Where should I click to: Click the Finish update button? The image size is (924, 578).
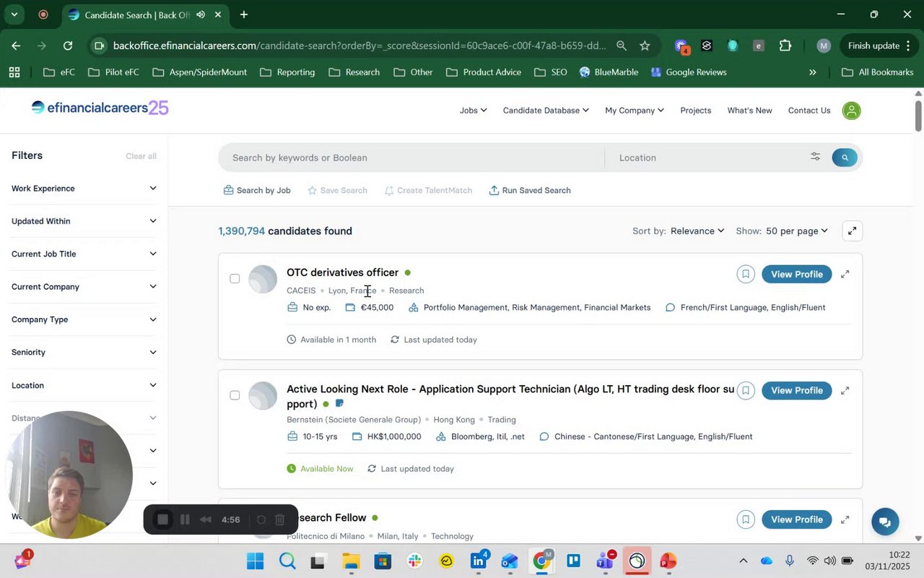[879, 46]
